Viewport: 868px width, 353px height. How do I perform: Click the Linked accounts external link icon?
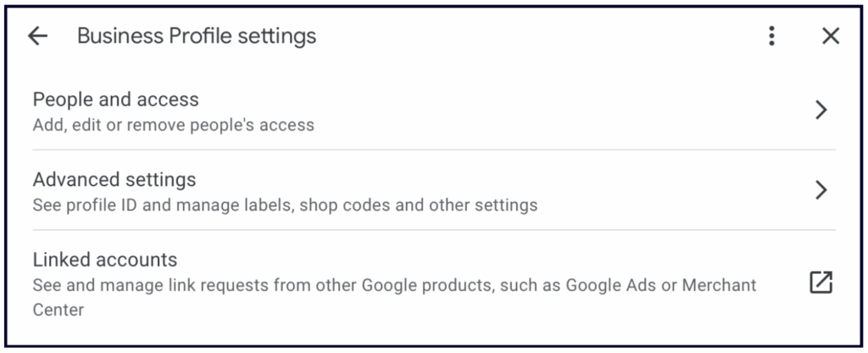821,283
